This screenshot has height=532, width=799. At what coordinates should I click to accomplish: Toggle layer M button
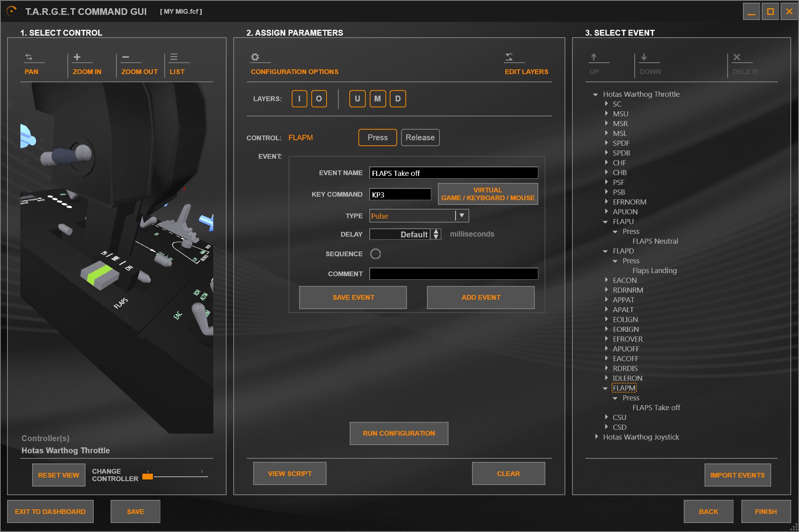(378, 99)
